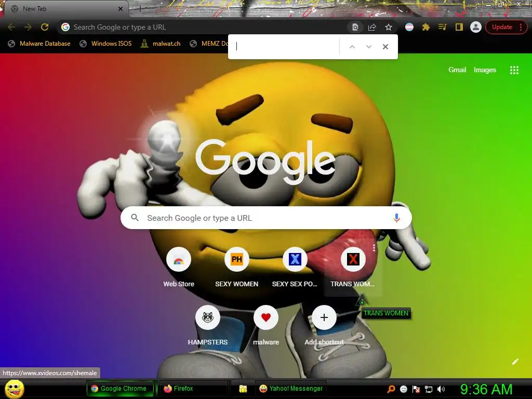Close the New Tab tab
This screenshot has width=532, height=399.
[x=121, y=9]
